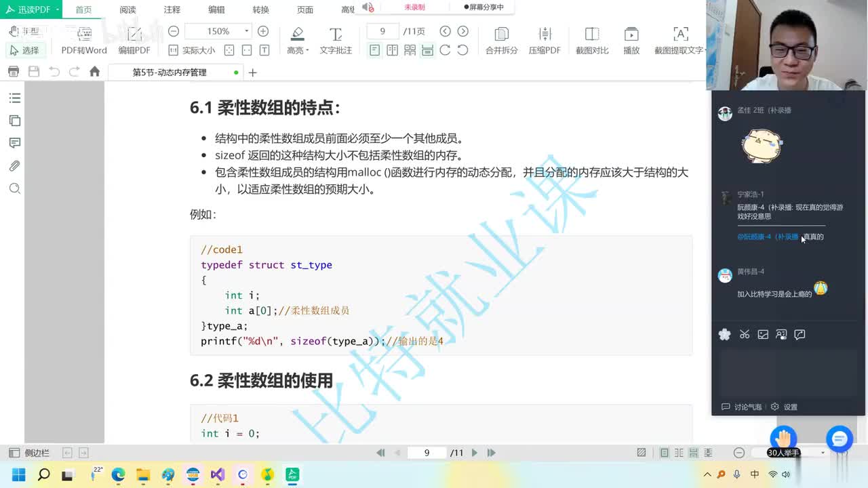Zoom out with the minus button
This screenshot has height=488, width=868.
coord(174,31)
